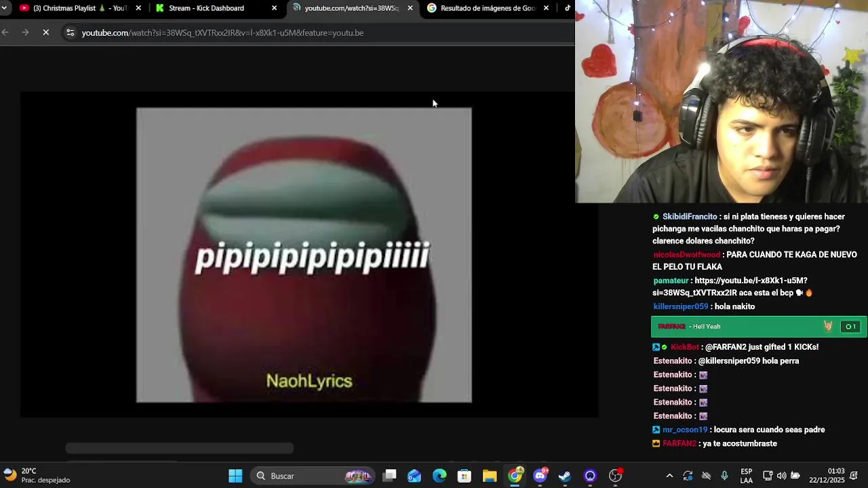Open volume control speaker icon
The height and width of the screenshot is (488, 868).
pos(781,476)
